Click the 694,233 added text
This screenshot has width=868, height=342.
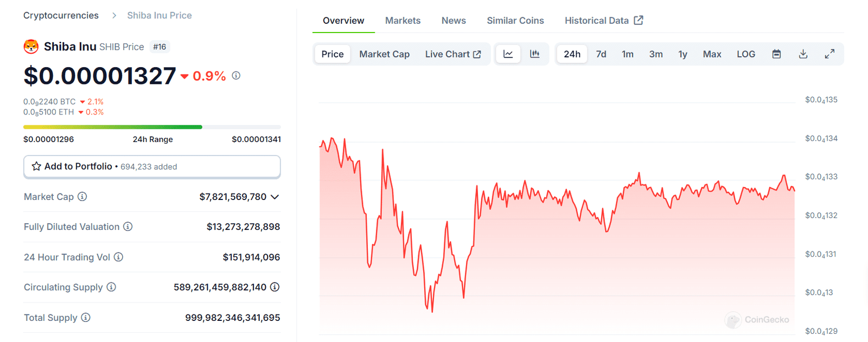pyautogui.click(x=149, y=167)
